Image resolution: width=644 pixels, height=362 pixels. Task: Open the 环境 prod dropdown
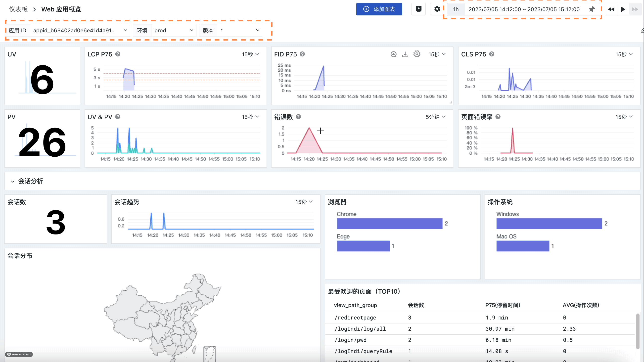pos(174,30)
